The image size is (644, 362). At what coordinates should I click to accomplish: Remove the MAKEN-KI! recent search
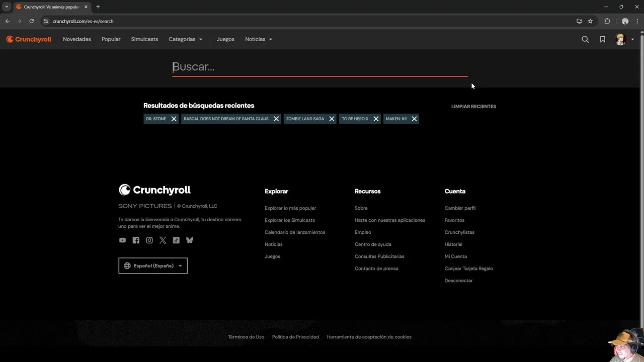point(414,119)
